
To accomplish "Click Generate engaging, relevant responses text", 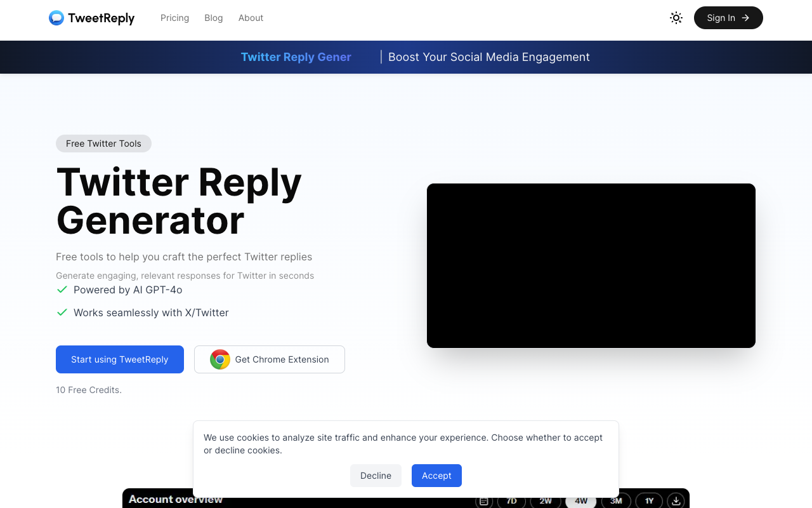I will [185, 276].
